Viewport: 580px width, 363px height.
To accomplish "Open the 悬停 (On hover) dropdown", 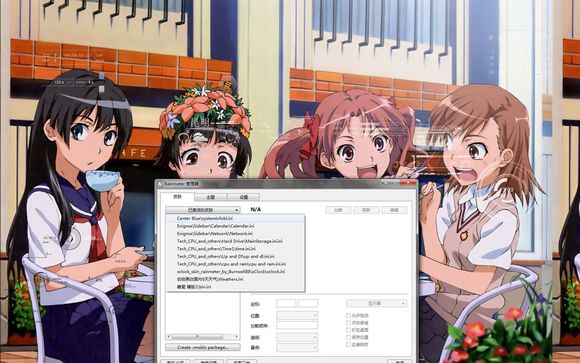I will coord(297,347).
